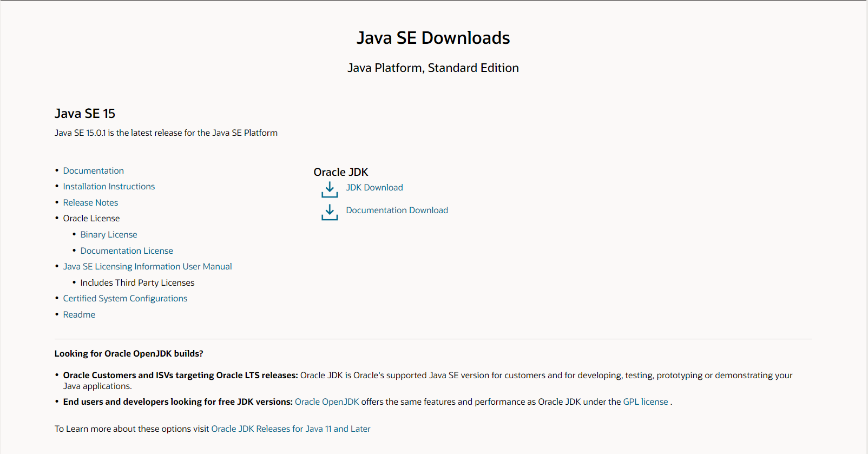The width and height of the screenshot is (868, 454).
Task: Open Oracle JDK Releases for Java 11 and Later
Action: click(x=291, y=429)
